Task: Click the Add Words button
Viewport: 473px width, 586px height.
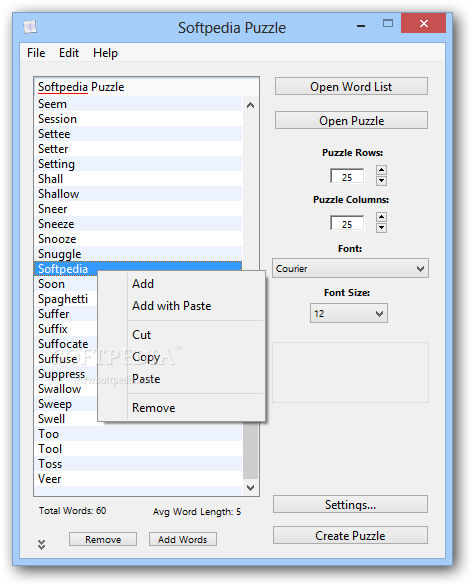Action: [x=183, y=539]
